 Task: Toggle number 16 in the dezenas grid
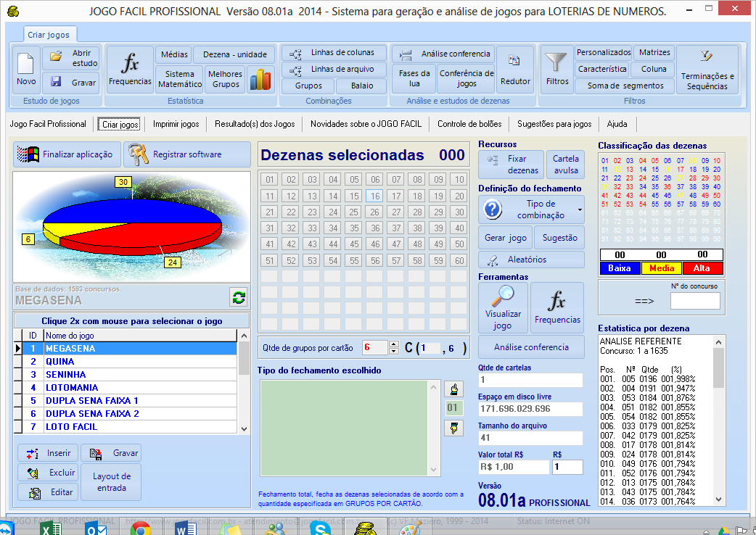[x=374, y=196]
